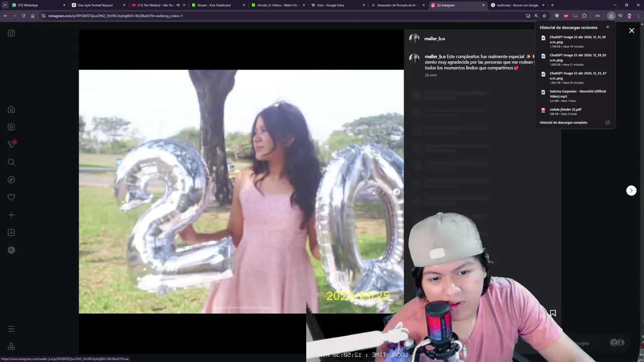Screen dimensions: 644x362
Task: Open dashboard chart icon in sidebar
Action: click(11, 233)
